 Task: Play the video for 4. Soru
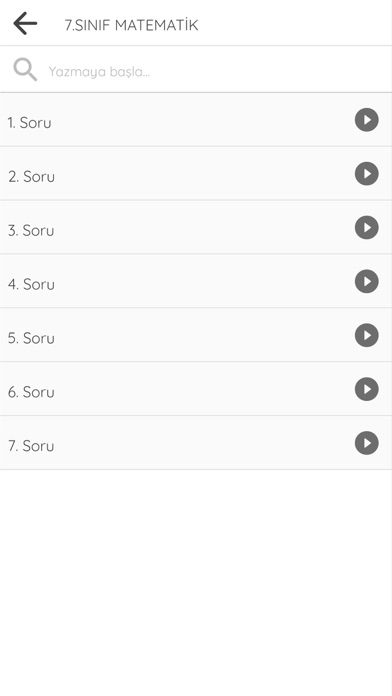click(x=366, y=281)
